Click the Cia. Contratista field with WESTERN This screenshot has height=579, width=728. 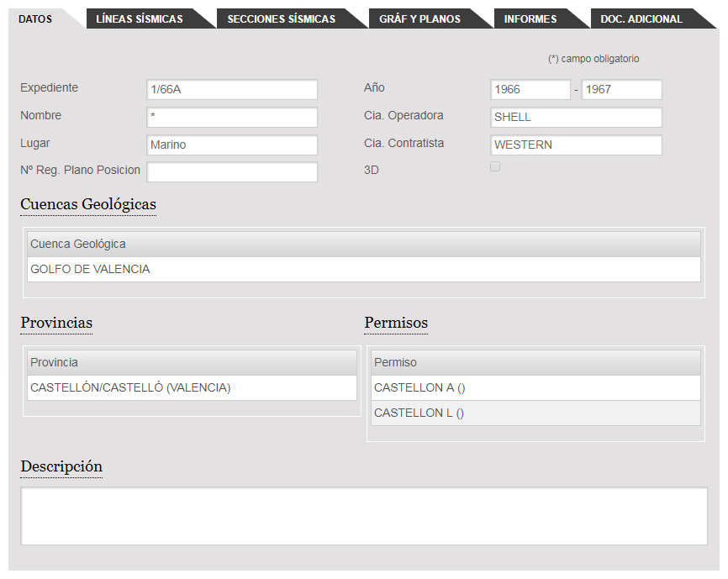click(576, 145)
